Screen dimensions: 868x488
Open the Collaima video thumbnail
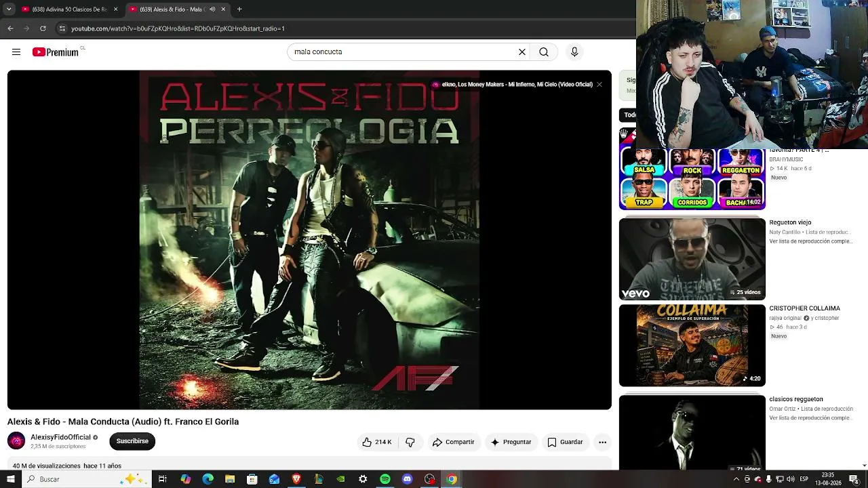pyautogui.click(x=692, y=346)
